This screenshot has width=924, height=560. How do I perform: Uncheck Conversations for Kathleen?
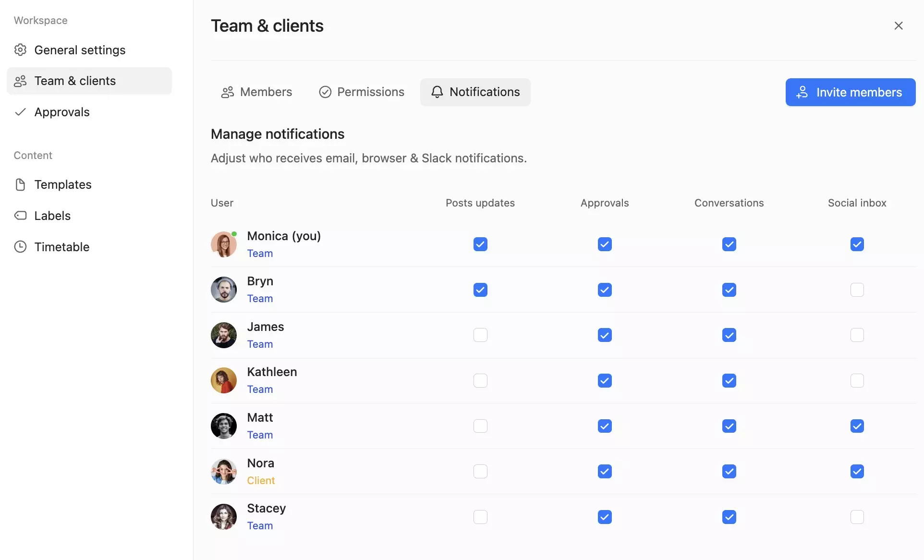tap(729, 381)
